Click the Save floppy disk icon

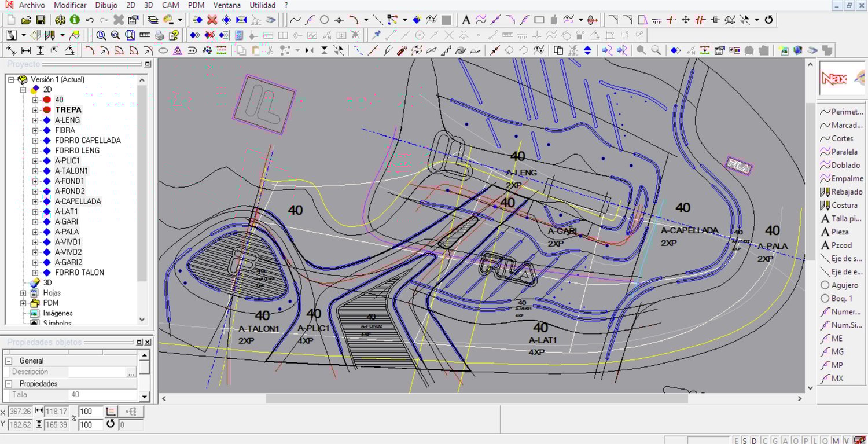pos(41,20)
